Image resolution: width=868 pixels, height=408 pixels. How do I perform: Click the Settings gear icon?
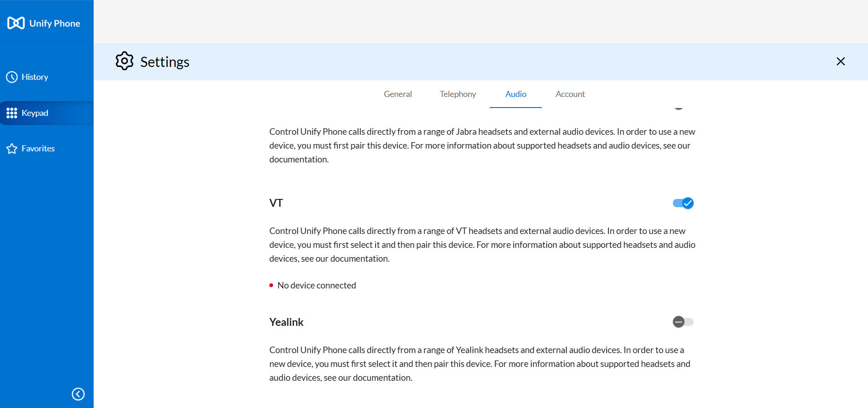[125, 61]
